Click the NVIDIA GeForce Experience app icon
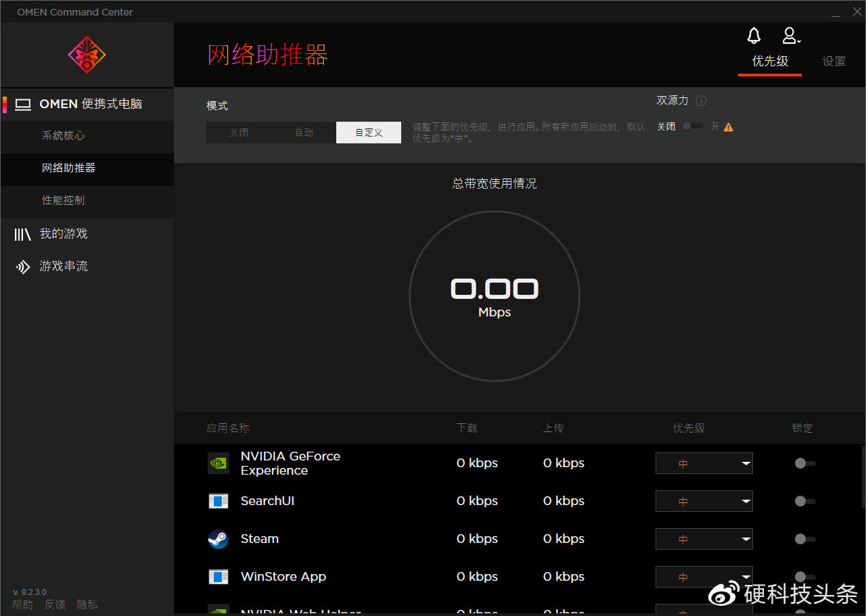The image size is (866, 616). click(218, 463)
